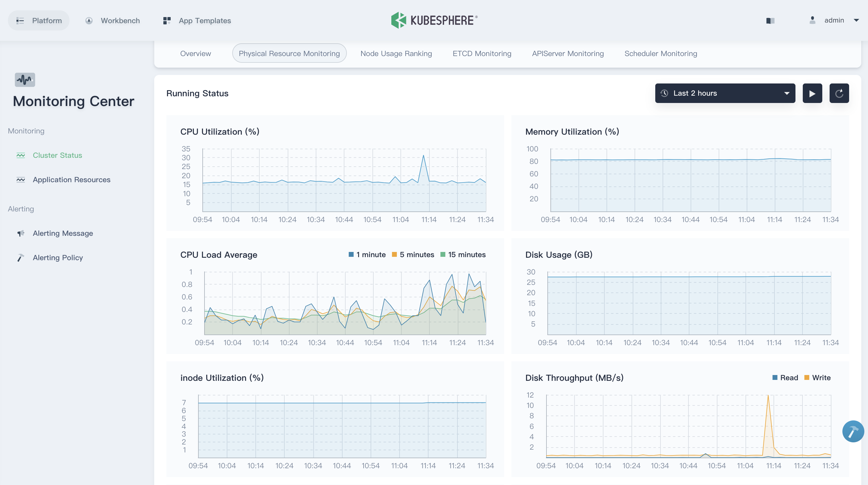Start auto-refresh with the play button

click(x=812, y=93)
